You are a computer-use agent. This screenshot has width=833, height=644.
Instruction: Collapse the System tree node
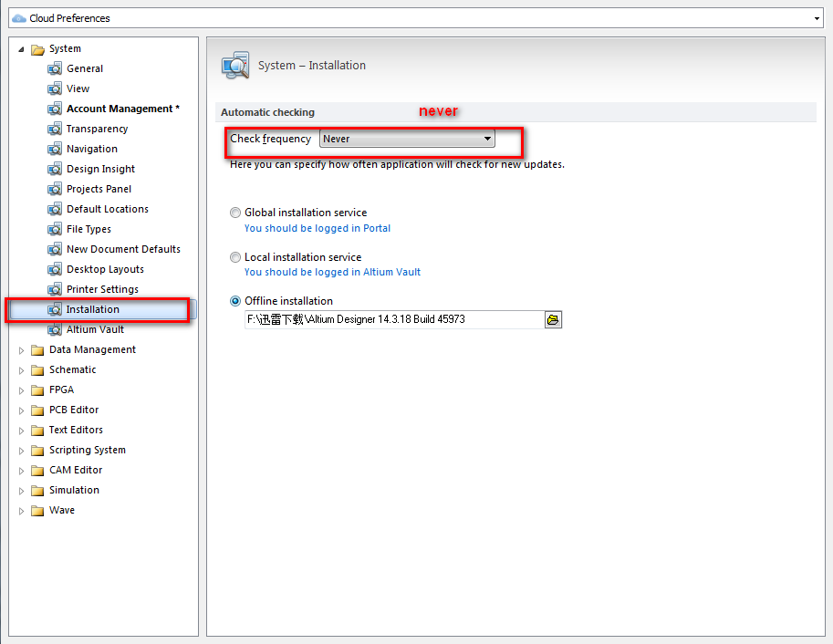(22, 48)
